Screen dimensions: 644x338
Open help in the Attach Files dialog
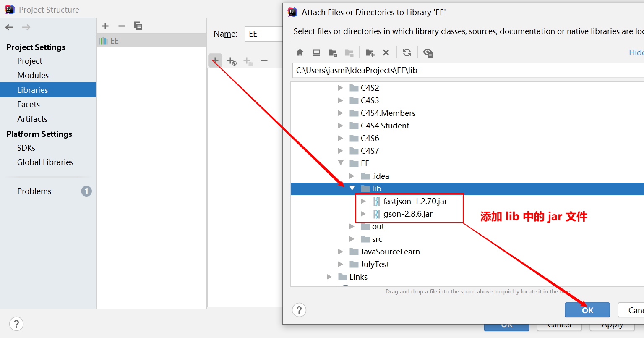click(299, 310)
